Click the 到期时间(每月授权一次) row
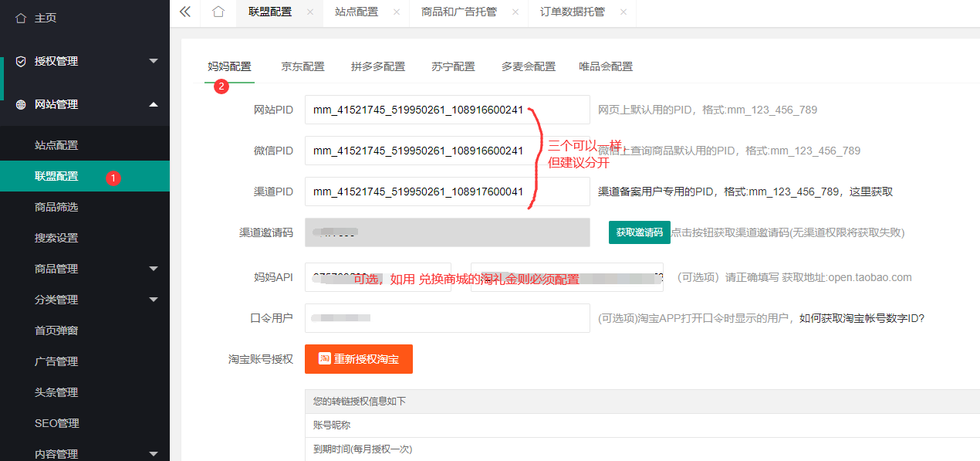980x461 pixels. (643, 449)
